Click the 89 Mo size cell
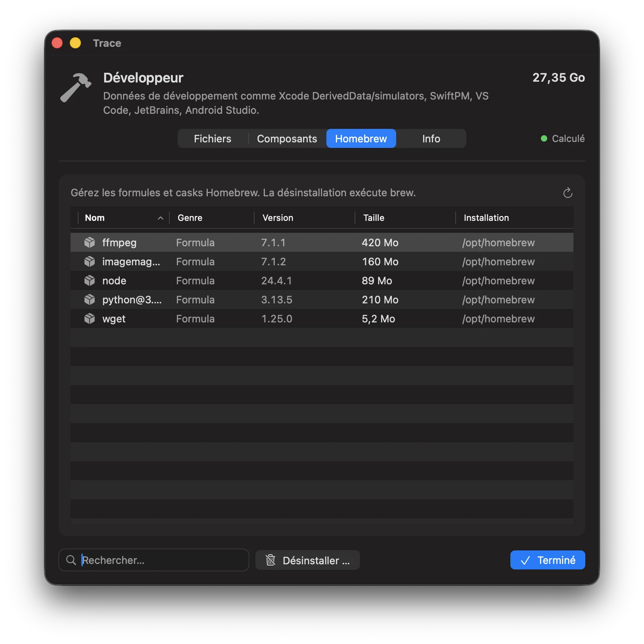The height and width of the screenshot is (644, 644). (377, 280)
